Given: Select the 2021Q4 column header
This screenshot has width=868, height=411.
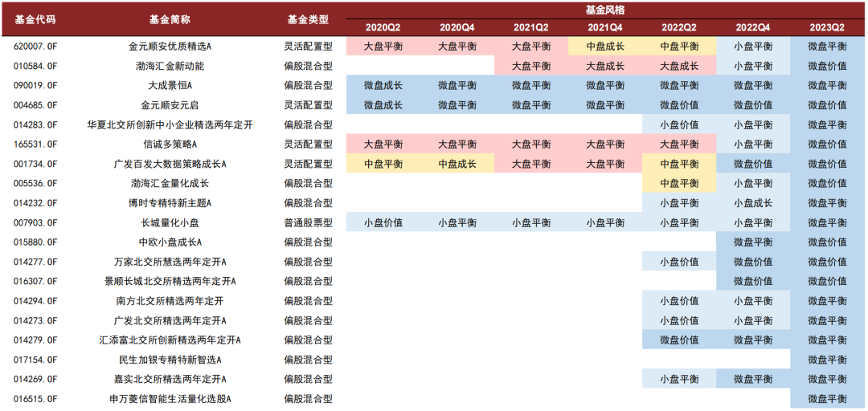Looking at the screenshot, I should [x=605, y=27].
